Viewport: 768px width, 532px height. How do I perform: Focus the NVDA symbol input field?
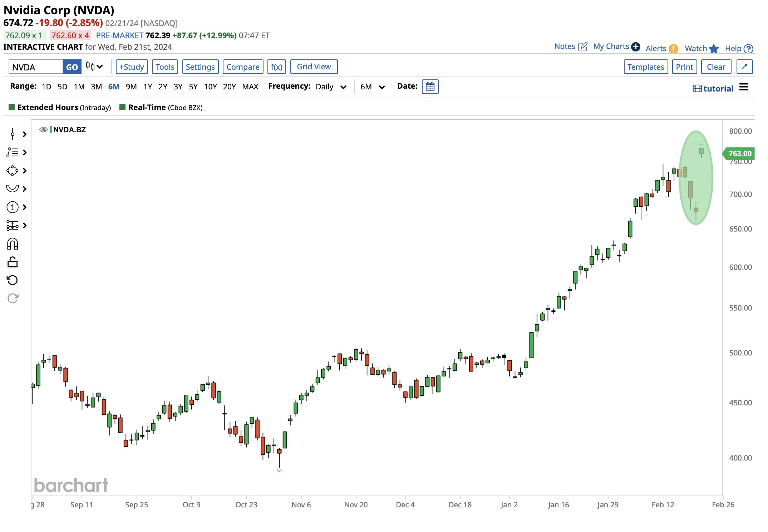pyautogui.click(x=36, y=67)
